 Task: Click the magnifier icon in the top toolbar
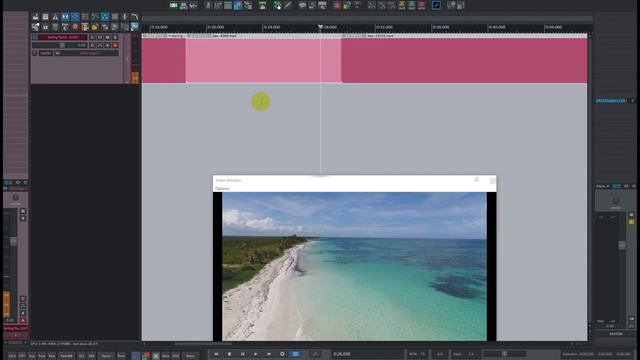click(312, 5)
